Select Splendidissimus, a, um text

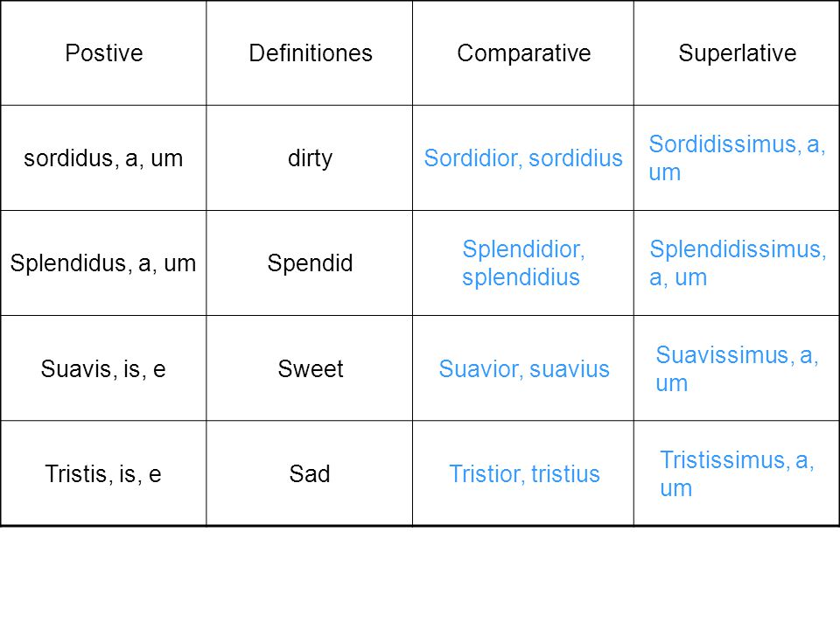click(738, 263)
